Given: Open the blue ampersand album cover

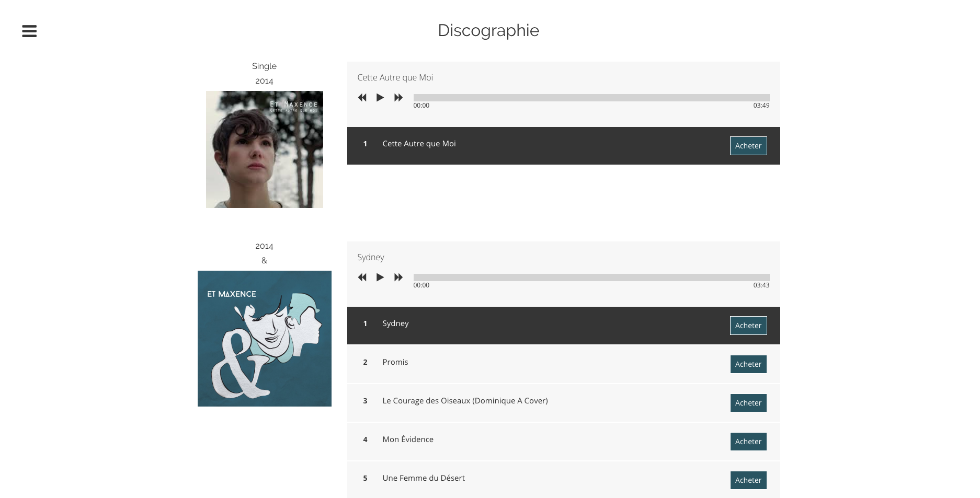Looking at the screenshot, I should tap(264, 339).
